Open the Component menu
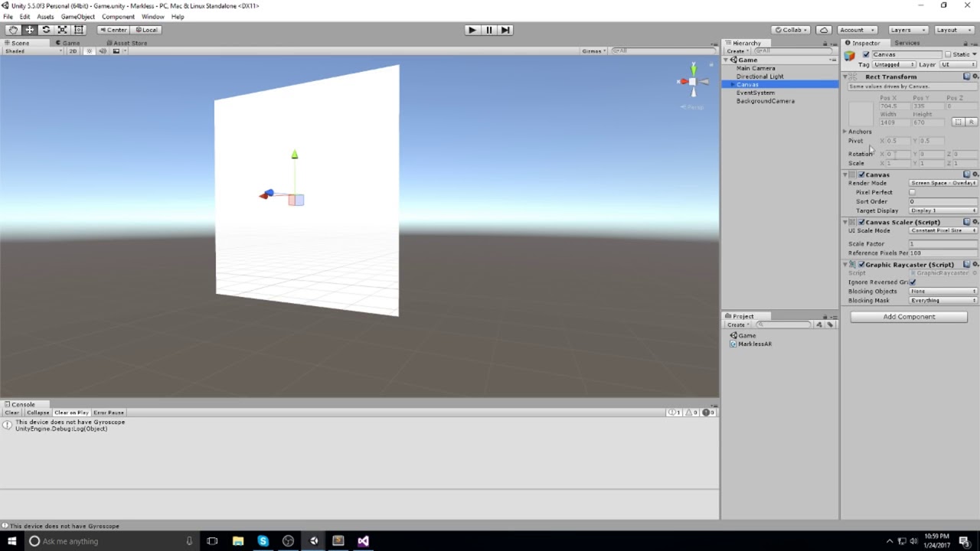Screen dimensions: 980x551 (118, 17)
